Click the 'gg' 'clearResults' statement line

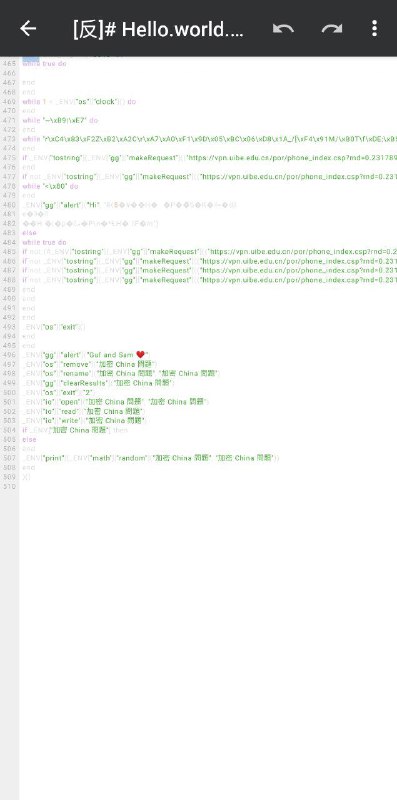pyautogui.click(x=98, y=383)
